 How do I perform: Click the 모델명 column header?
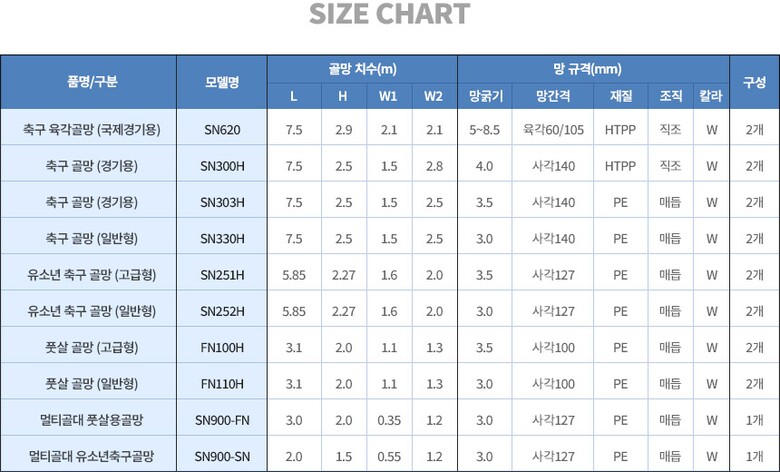pyautogui.click(x=221, y=82)
